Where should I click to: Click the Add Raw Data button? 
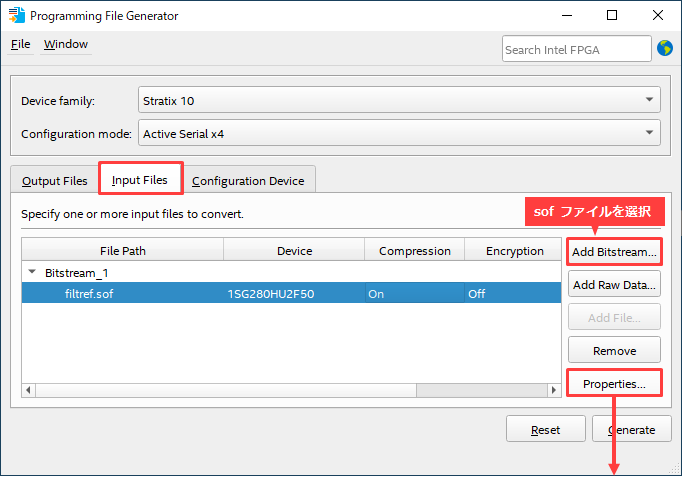pos(614,285)
